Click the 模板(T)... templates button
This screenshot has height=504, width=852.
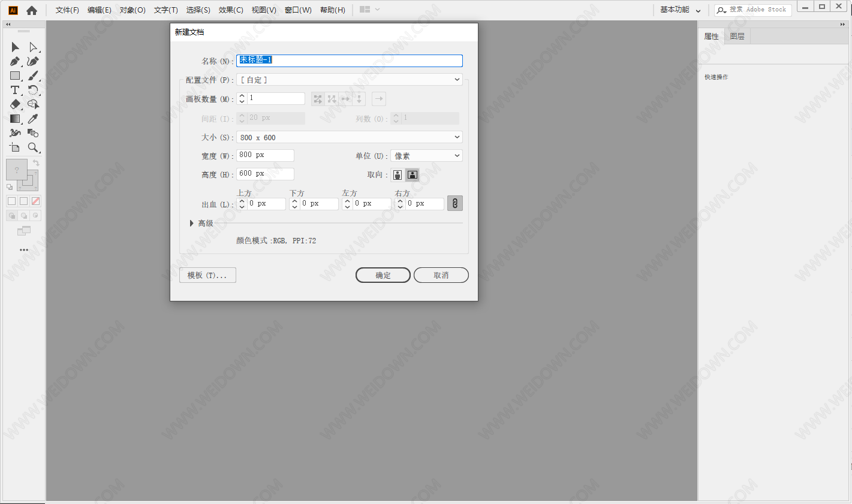pos(207,275)
